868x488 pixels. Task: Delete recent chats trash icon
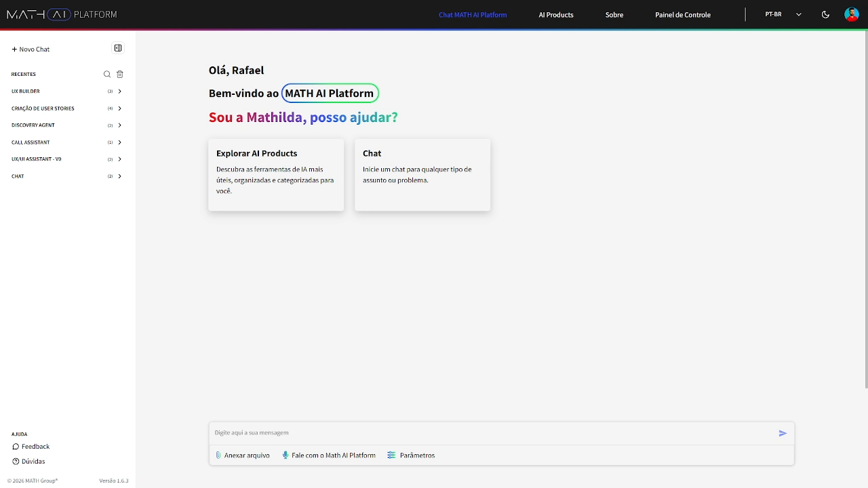tap(120, 75)
